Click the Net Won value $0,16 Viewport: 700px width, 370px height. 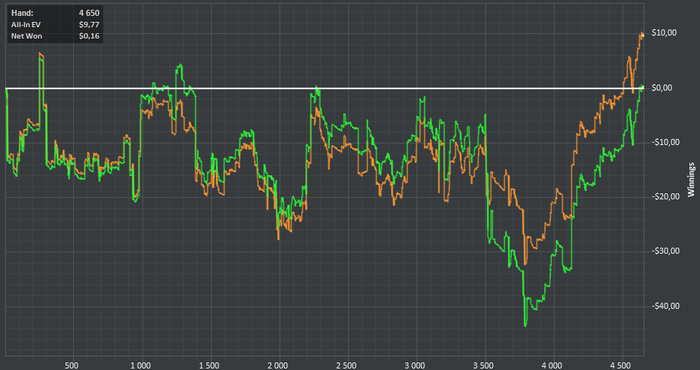[x=90, y=36]
